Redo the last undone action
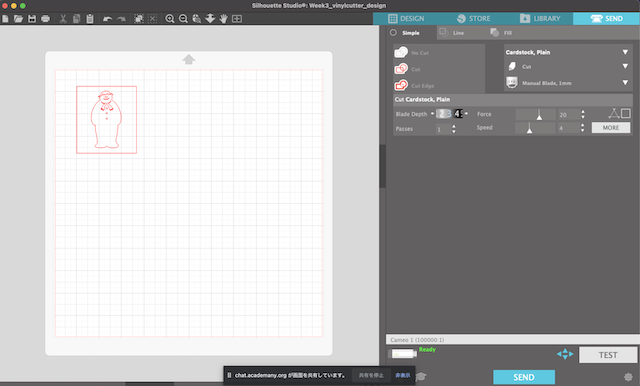 [x=121, y=19]
